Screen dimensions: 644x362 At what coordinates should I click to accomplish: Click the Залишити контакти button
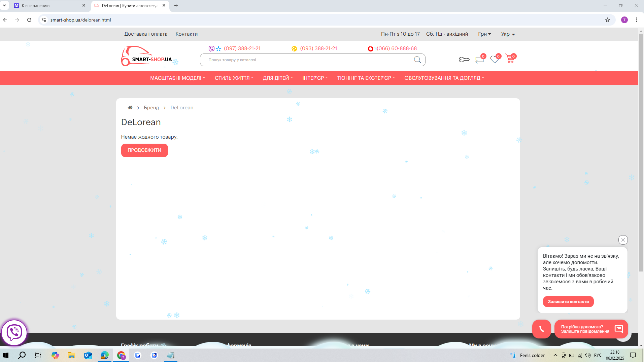pos(568,302)
